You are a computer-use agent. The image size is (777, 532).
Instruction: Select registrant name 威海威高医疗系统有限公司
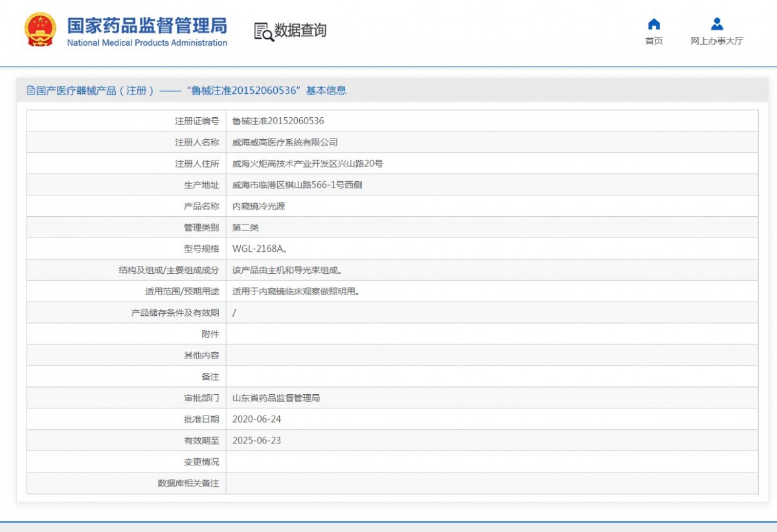[x=285, y=142]
